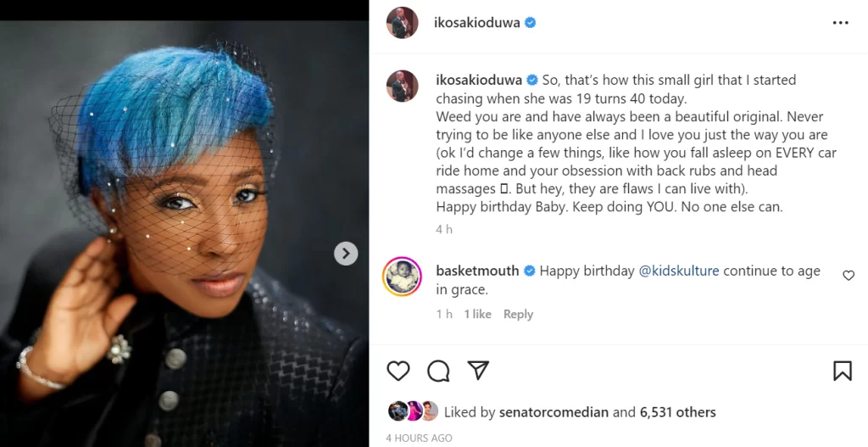Click the caption author's avatar
Screen dimensions: 868x447
[x=403, y=86]
